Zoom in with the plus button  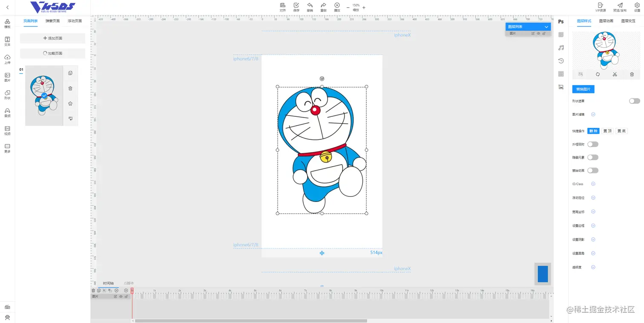coord(364,7)
